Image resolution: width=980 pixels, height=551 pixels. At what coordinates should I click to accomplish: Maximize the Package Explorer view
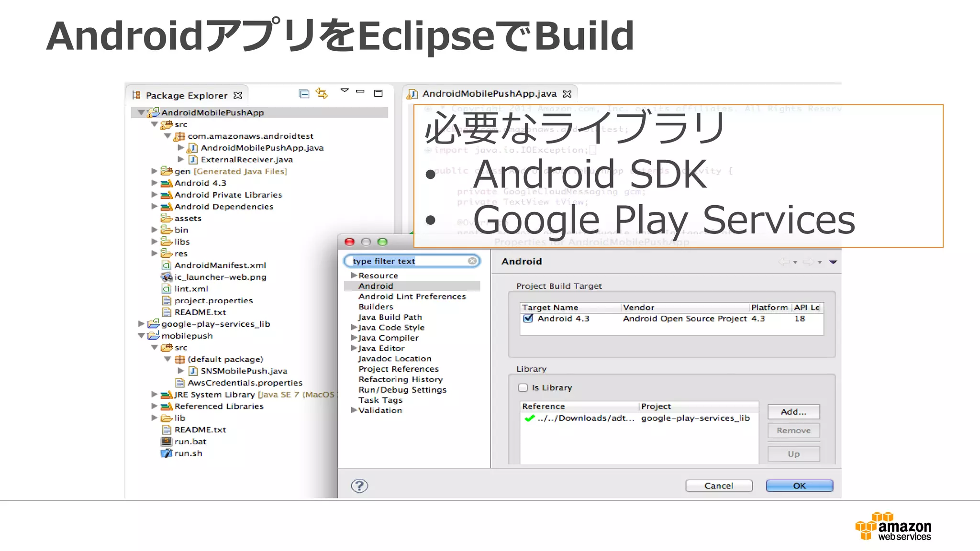click(379, 93)
